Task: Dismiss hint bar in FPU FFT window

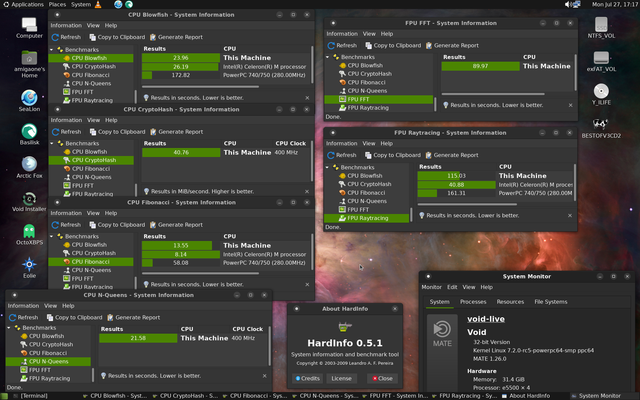Action: coord(571,105)
